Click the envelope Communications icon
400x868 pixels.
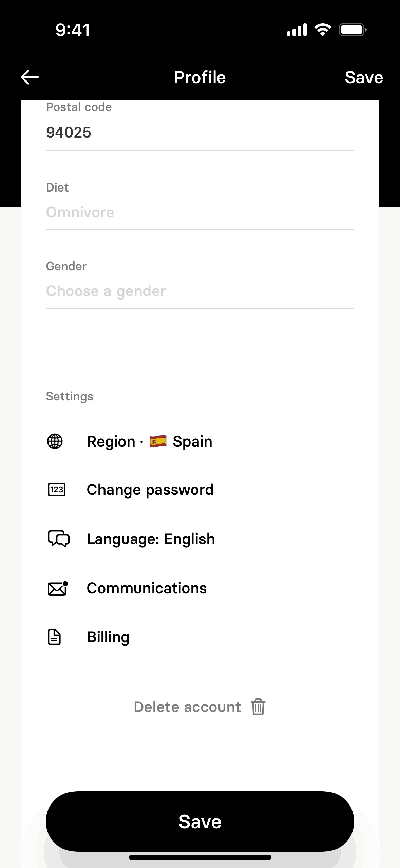[57, 589]
